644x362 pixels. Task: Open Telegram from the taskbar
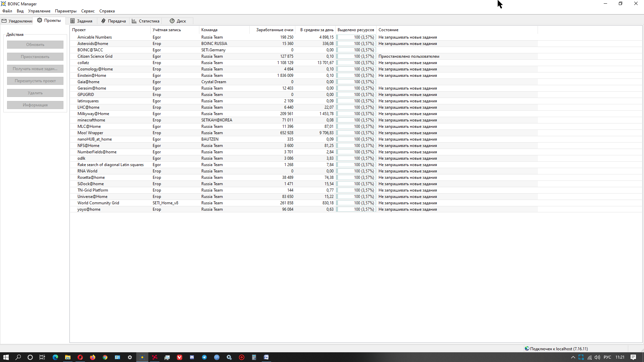point(204,357)
